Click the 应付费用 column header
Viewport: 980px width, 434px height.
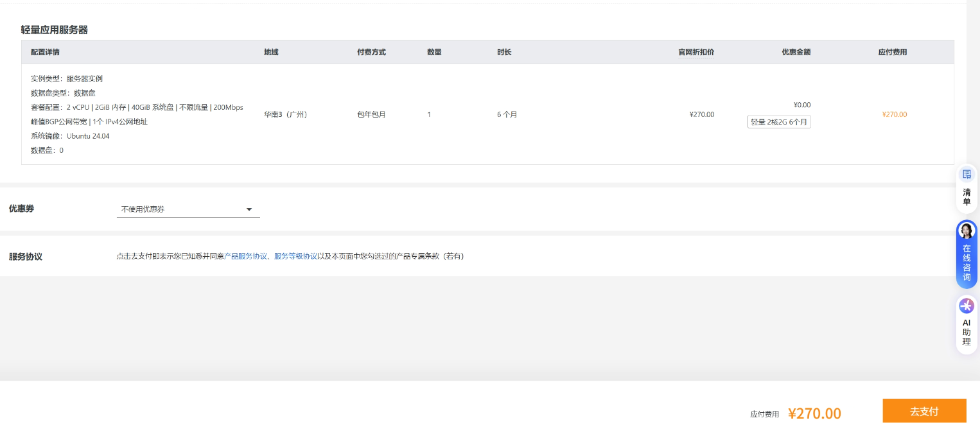[893, 52]
